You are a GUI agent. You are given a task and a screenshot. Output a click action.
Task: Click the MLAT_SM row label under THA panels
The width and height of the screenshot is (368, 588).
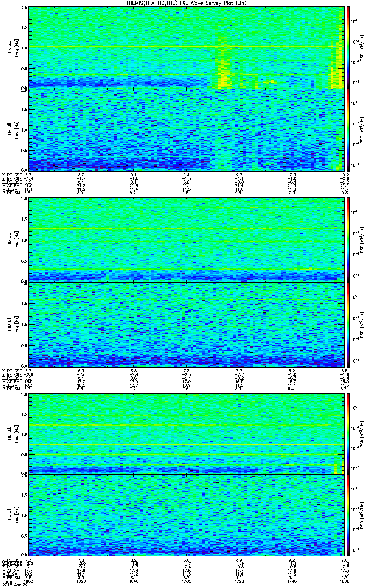tap(11, 186)
